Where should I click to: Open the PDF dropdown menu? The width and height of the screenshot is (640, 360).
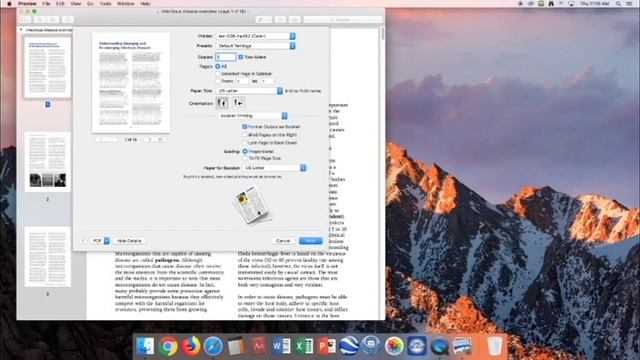(100, 241)
